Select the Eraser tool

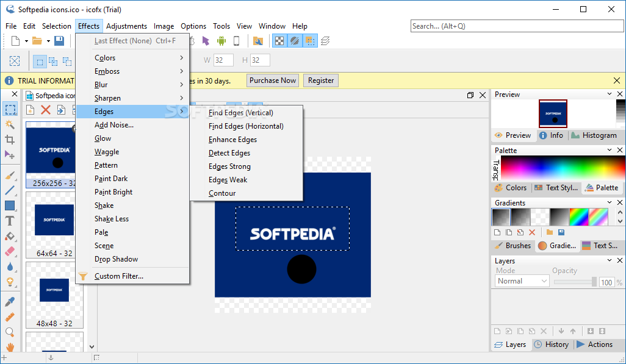10,251
